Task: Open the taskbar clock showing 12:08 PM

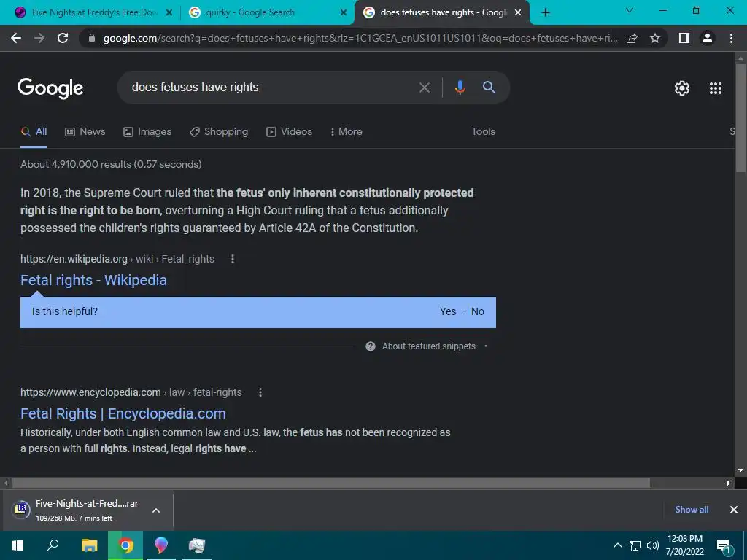Action: point(684,545)
